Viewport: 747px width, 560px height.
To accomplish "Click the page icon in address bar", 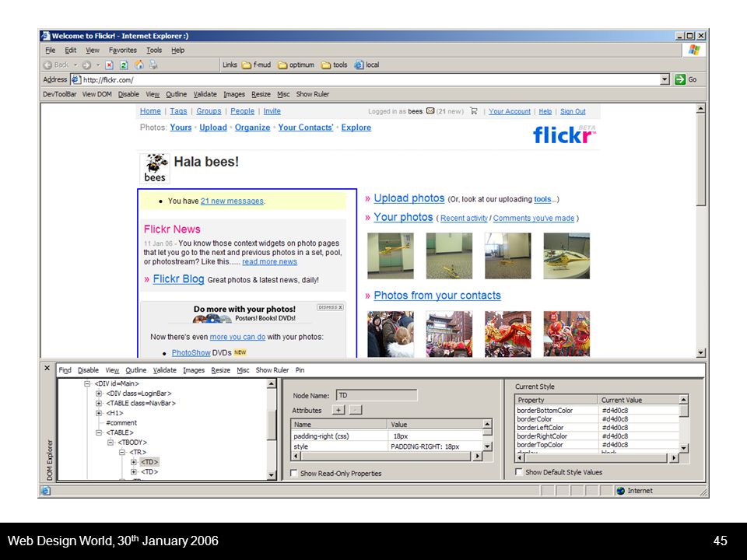I will tap(75, 79).
